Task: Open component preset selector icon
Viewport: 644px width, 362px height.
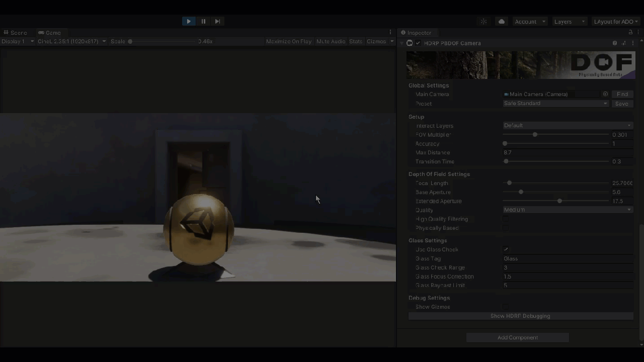Action: point(624,43)
